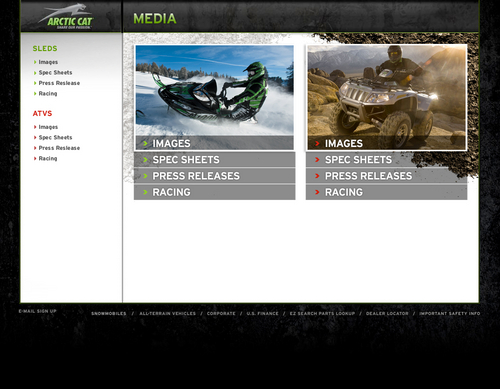This screenshot has height=389, width=500.
Task: Open ATV PRESS RELEASES bar
Action: pos(387,176)
